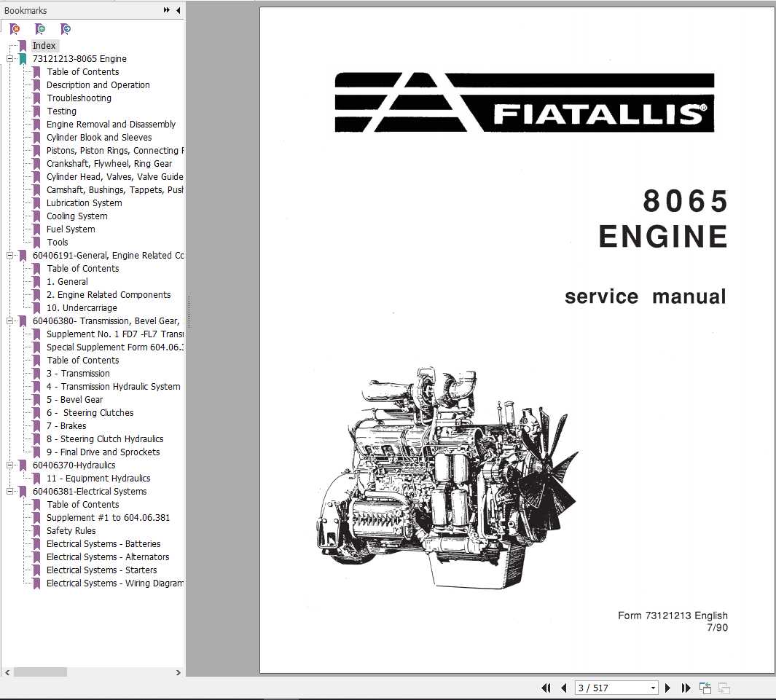Select Electrical Systems - Batteries bookmark
Viewport: 776px width, 700px height.
tap(103, 543)
